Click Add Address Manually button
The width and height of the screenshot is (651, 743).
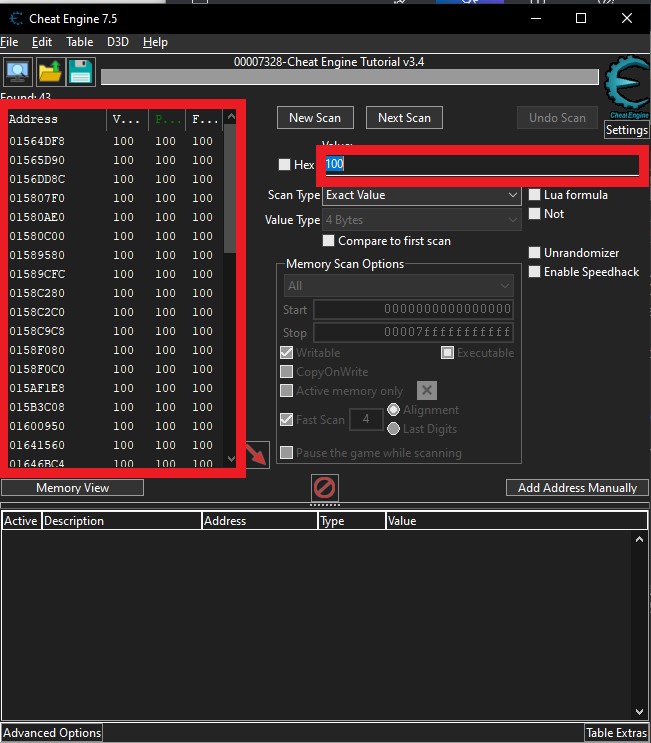point(577,488)
